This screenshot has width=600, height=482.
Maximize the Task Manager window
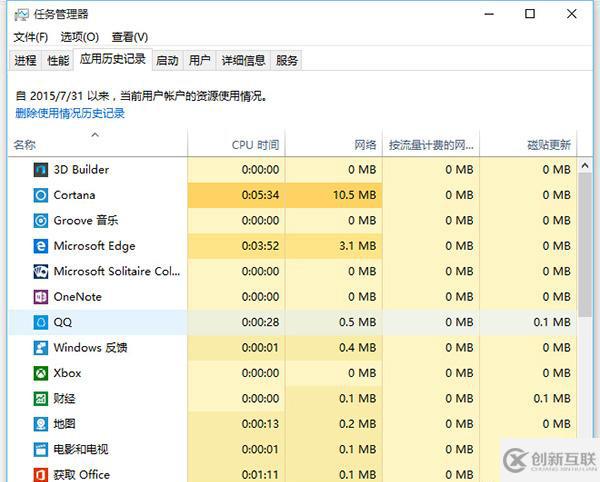point(530,14)
